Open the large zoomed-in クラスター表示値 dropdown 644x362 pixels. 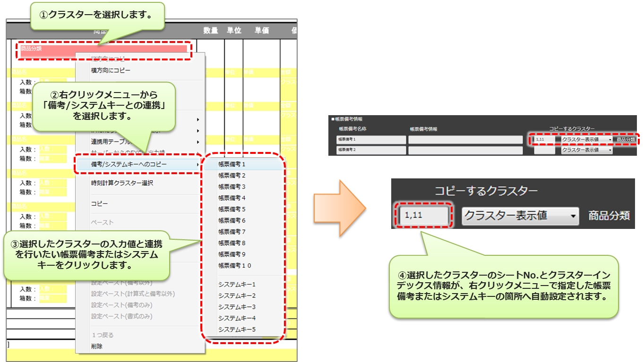[521, 216]
